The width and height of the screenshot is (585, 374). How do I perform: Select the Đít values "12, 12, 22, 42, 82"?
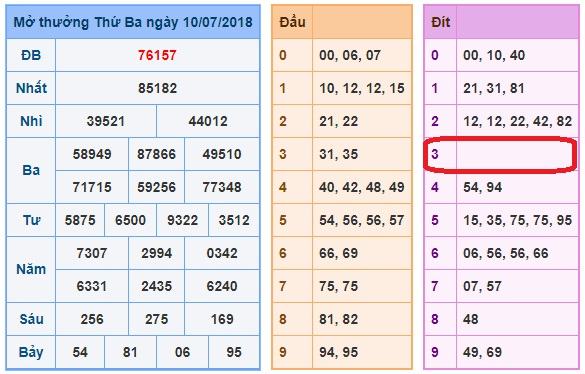pos(517,121)
